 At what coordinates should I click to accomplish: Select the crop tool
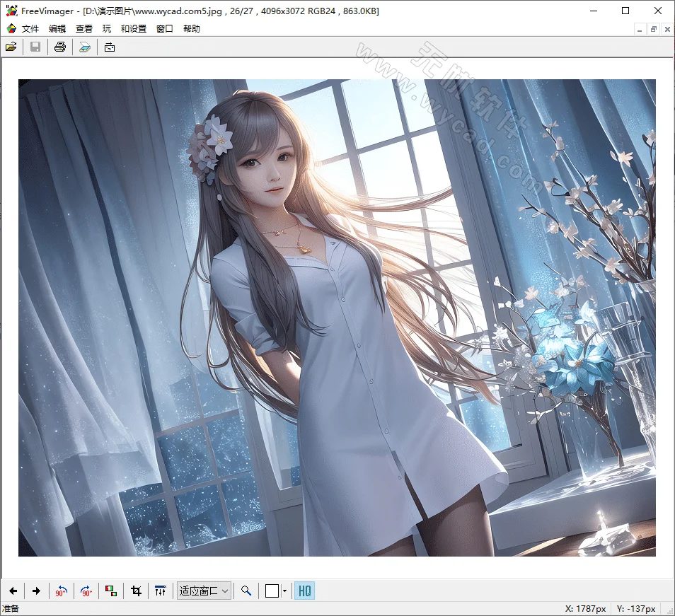coord(137,591)
